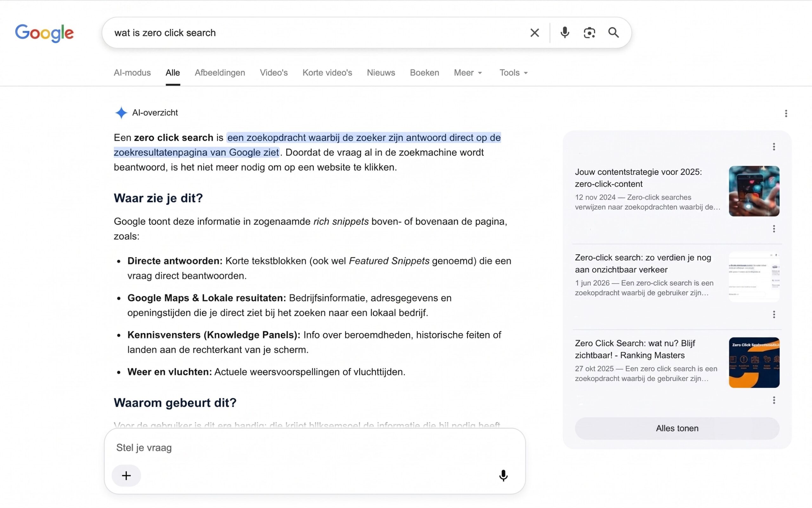Clear the search query with the X
The image size is (812, 508).
pos(534,33)
